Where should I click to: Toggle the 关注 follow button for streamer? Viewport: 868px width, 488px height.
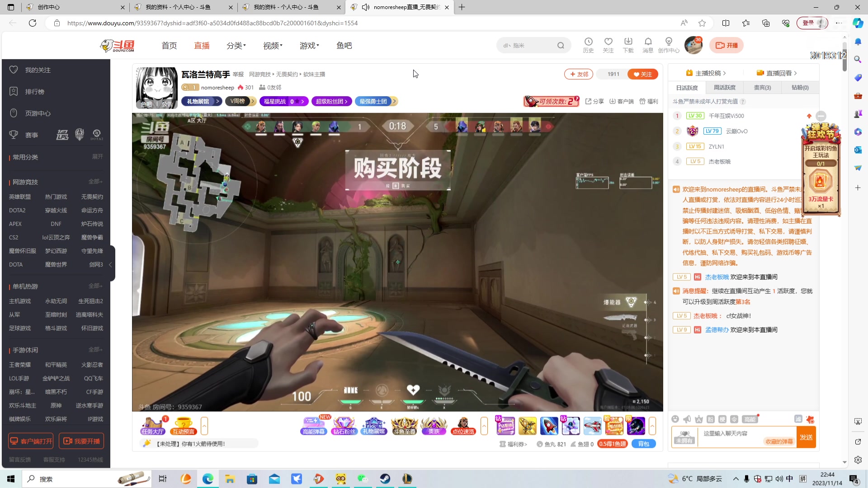pyautogui.click(x=642, y=74)
